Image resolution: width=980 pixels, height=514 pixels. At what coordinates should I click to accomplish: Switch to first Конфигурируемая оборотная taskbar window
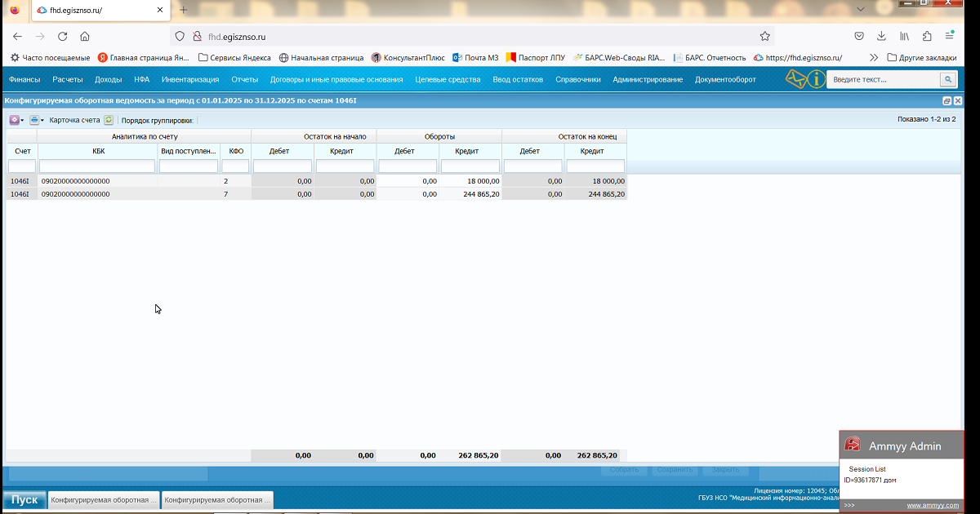point(104,499)
